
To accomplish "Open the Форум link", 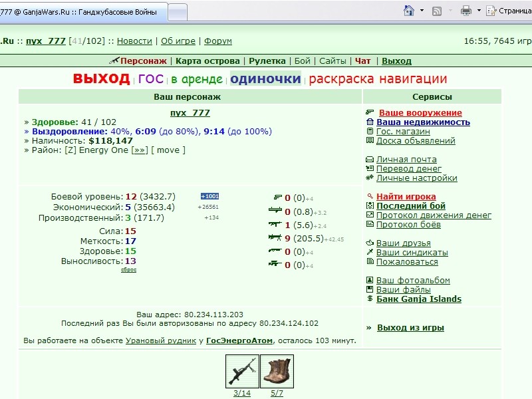I will click(x=218, y=41).
